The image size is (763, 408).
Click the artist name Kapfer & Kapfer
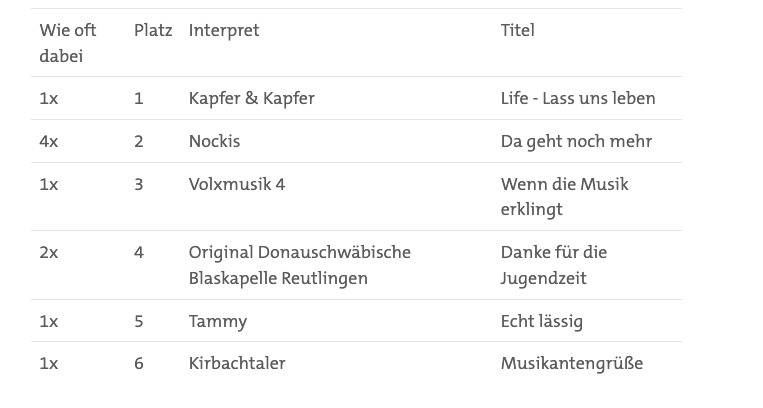(251, 98)
